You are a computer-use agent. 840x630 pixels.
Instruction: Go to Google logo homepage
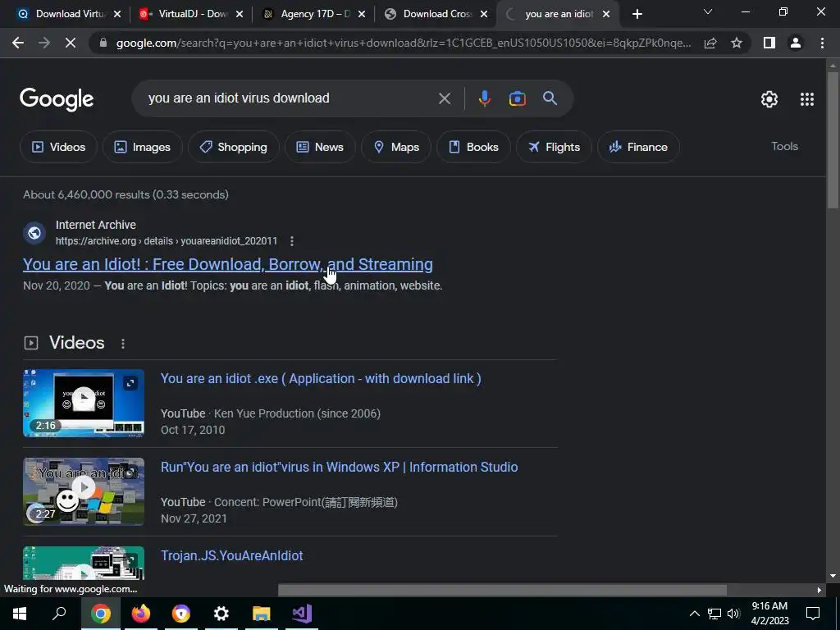(57, 99)
